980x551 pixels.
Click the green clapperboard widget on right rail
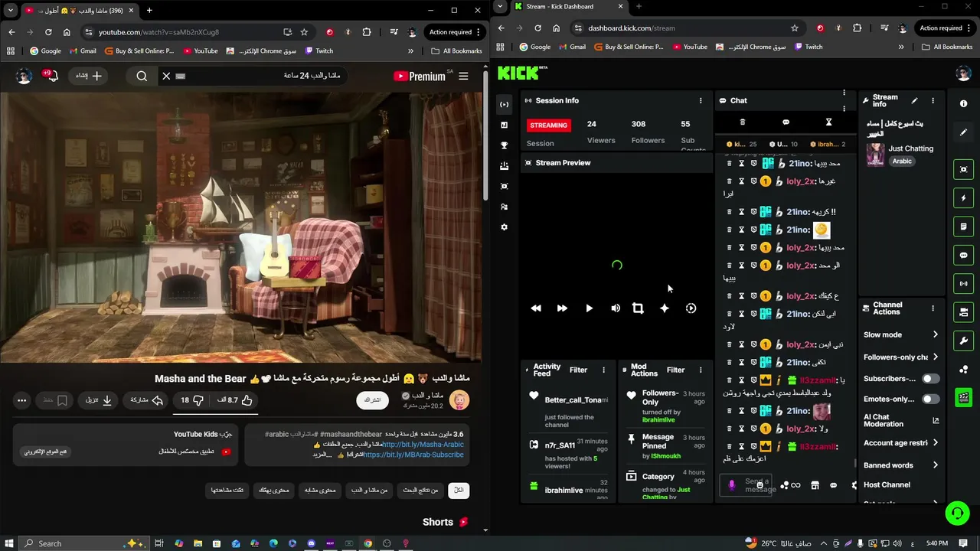[964, 397]
